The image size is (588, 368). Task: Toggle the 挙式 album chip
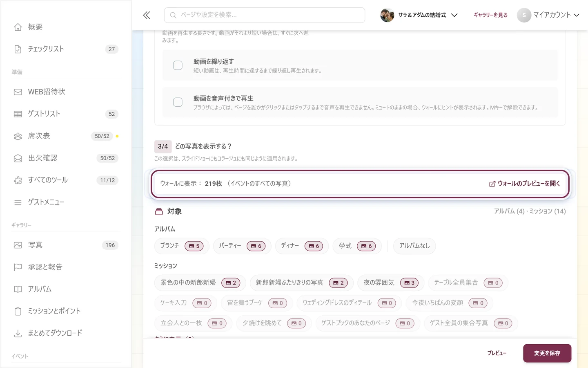pyautogui.click(x=357, y=246)
